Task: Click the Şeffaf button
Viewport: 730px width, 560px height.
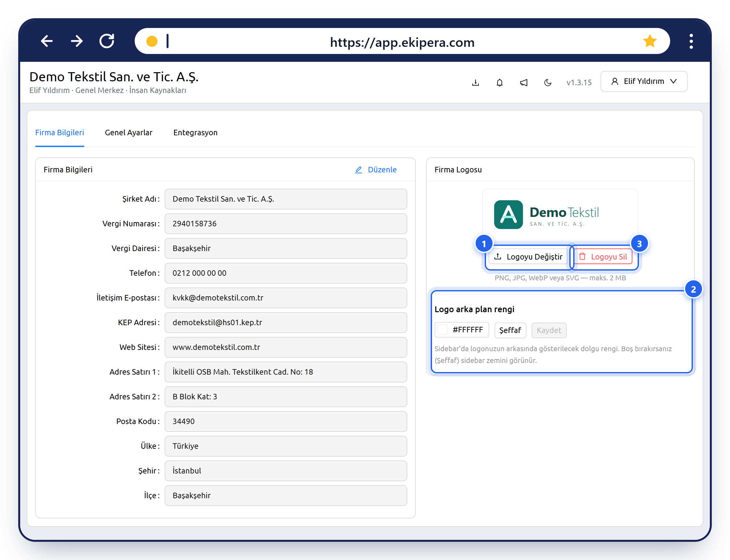Action: click(x=510, y=330)
